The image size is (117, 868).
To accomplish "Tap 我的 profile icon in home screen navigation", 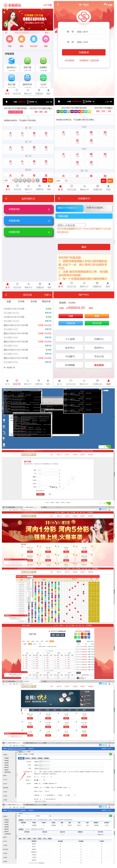I will (48, 90).
